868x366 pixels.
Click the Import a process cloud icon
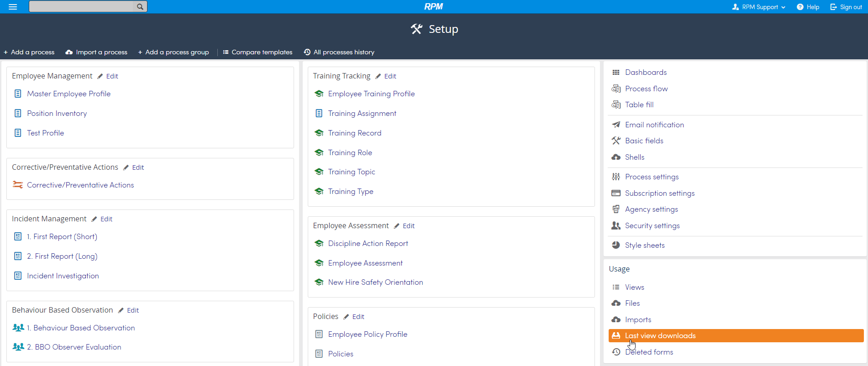tap(69, 52)
